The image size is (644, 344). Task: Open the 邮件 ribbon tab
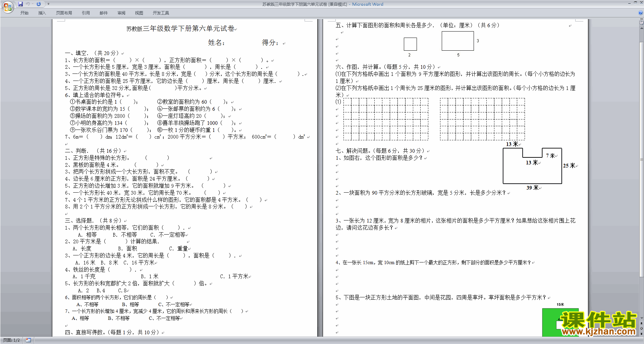click(104, 13)
